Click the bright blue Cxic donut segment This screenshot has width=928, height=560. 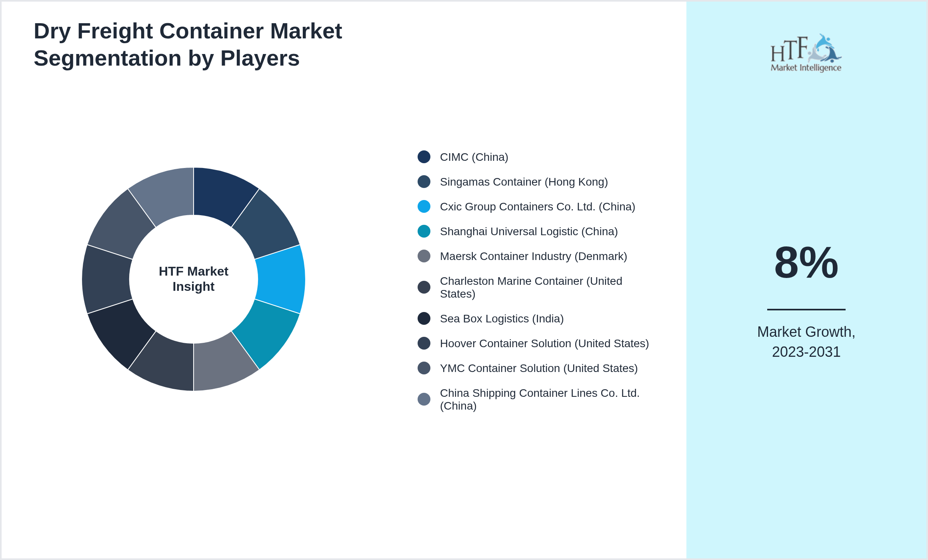281,279
